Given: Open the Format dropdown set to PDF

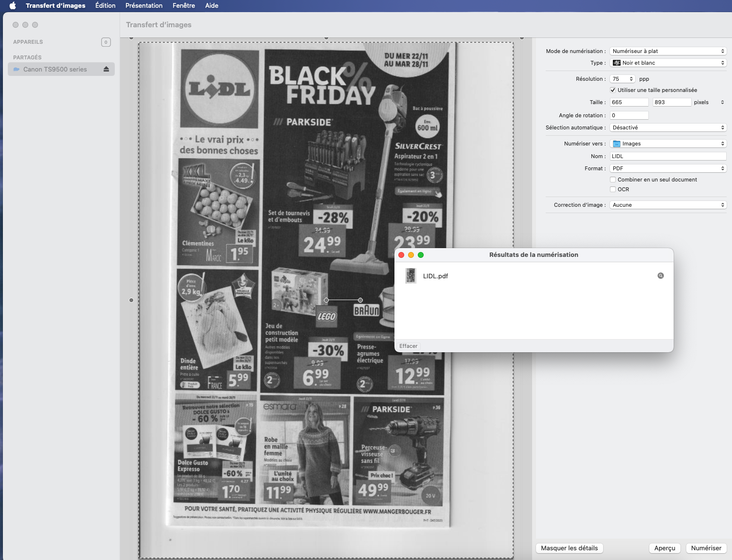Looking at the screenshot, I should click(668, 168).
